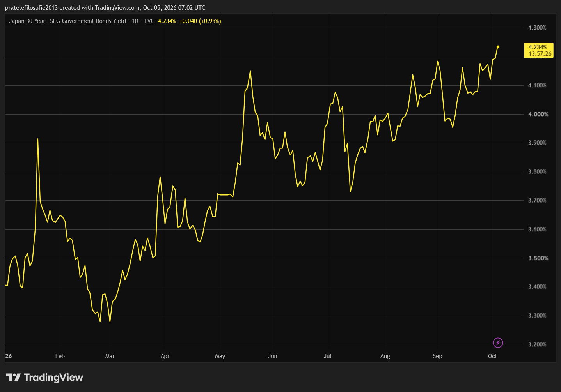The image size is (561, 392).
Task: Click the 26 year label on time axis
Action: tap(9, 356)
